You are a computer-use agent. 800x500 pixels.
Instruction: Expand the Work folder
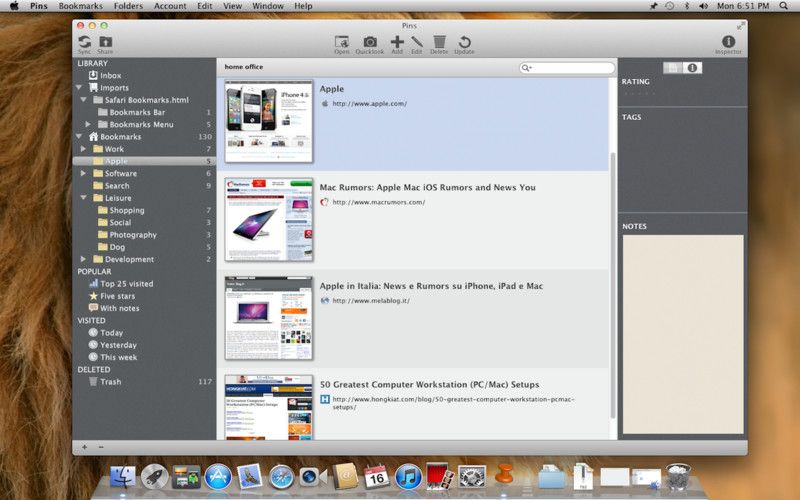pyautogui.click(x=83, y=149)
